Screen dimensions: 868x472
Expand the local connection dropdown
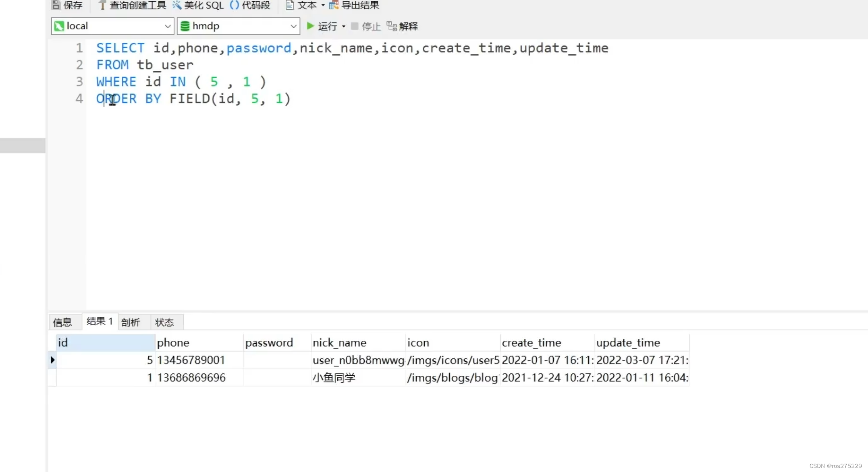coord(167,26)
